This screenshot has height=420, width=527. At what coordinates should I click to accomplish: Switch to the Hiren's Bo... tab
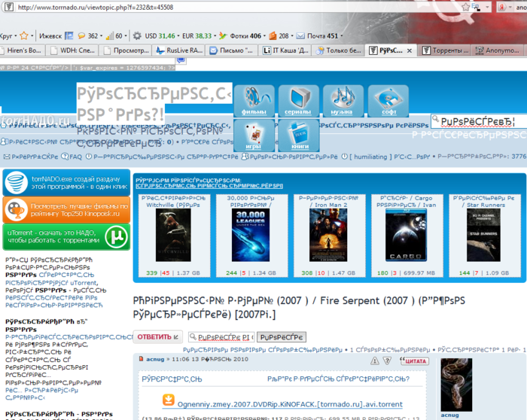[20, 50]
